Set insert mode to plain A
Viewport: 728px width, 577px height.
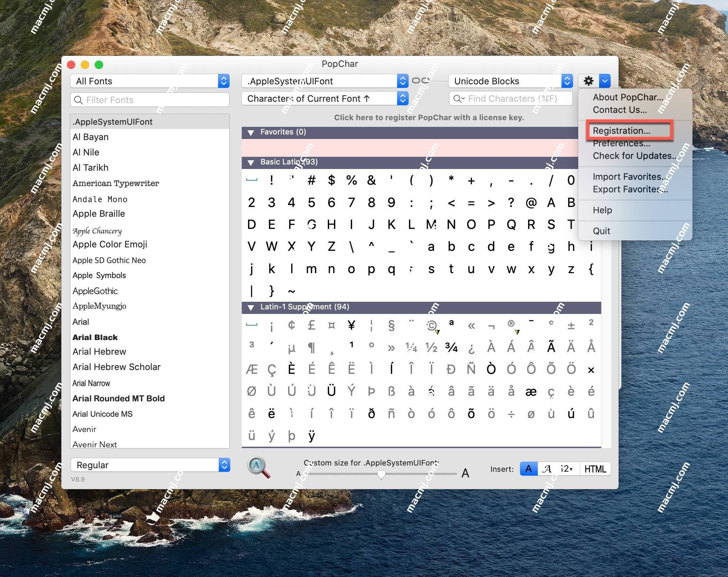tap(528, 469)
